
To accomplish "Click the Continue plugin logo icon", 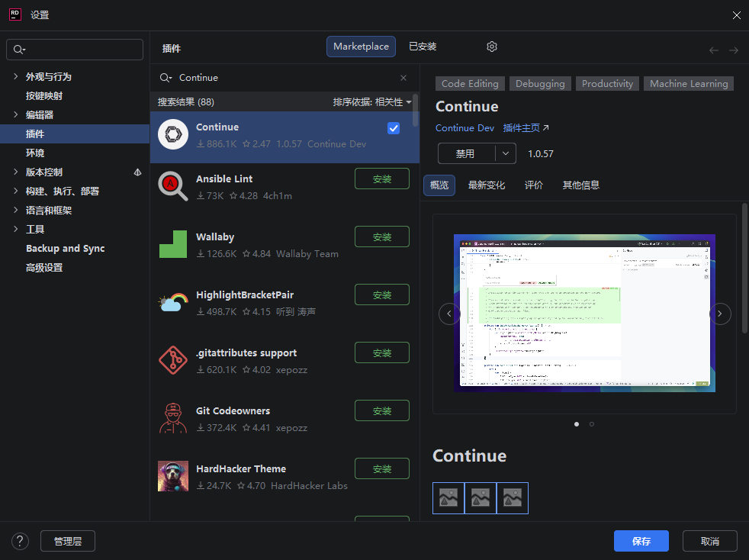I will coord(173,134).
